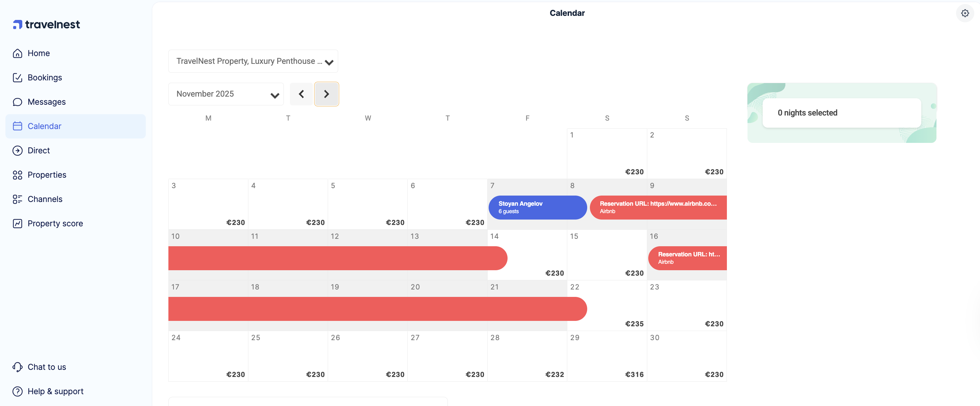Open the property selector dropdown

(253, 61)
